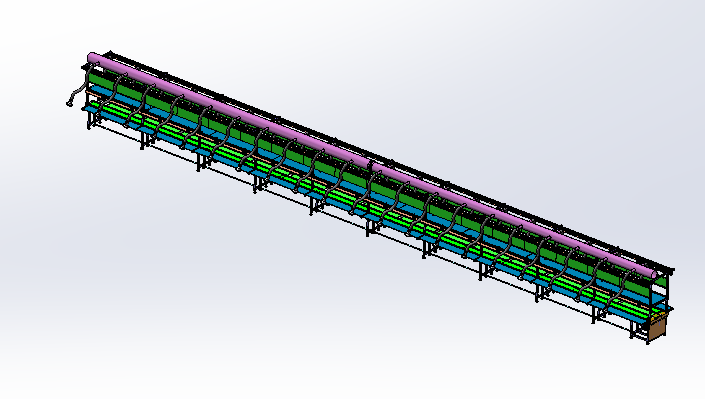Viewport: 705px width, 399px height.
Task: Select the black top rail behind the pink pipe
Action: pyautogui.click(x=391, y=161)
